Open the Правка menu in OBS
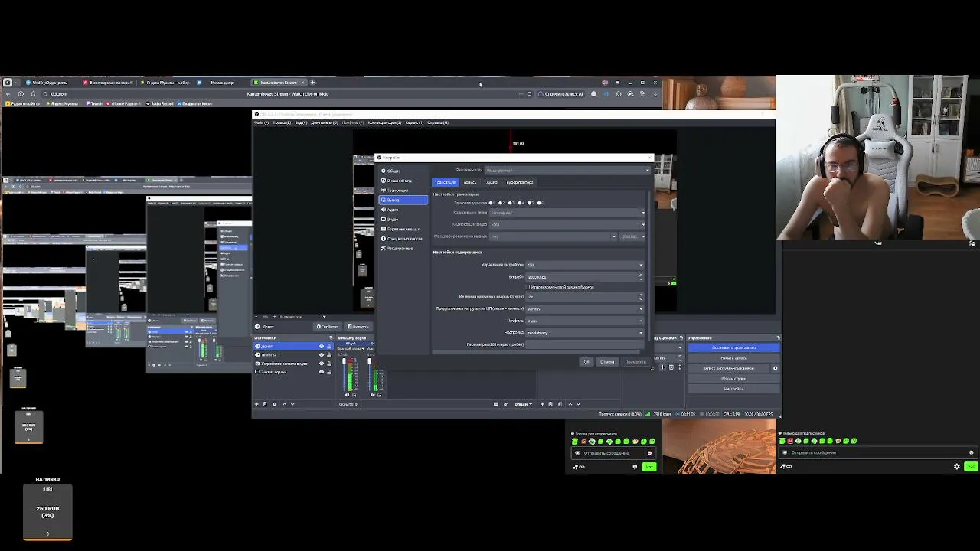Viewport: 980px width, 551px height. tap(281, 122)
